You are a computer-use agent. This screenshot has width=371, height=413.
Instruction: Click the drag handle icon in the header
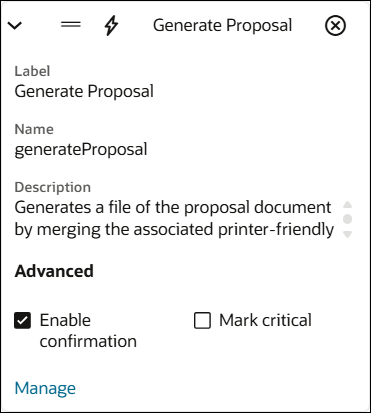coord(71,25)
